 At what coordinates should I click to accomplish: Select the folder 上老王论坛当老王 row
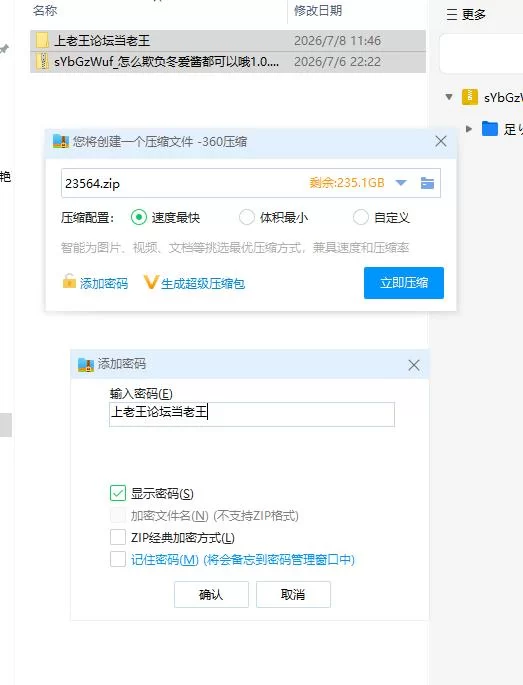(228, 41)
